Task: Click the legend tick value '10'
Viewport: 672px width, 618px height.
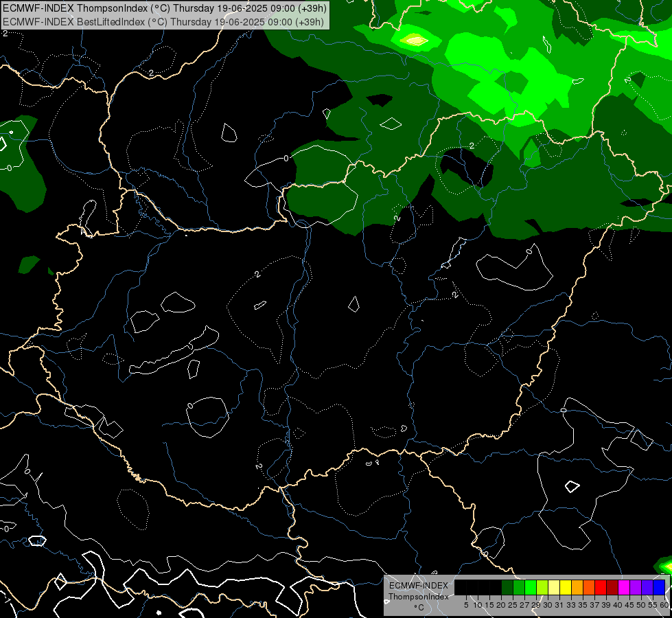Action: pos(478,605)
